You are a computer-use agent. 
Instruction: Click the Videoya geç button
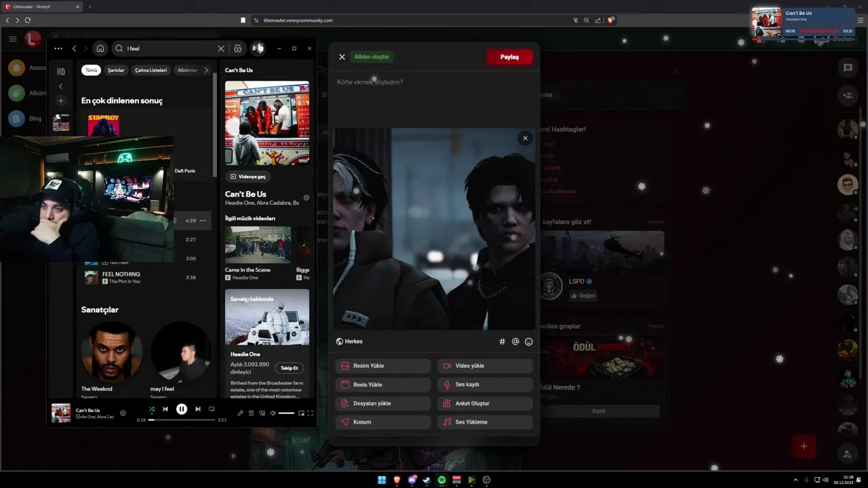(x=248, y=176)
